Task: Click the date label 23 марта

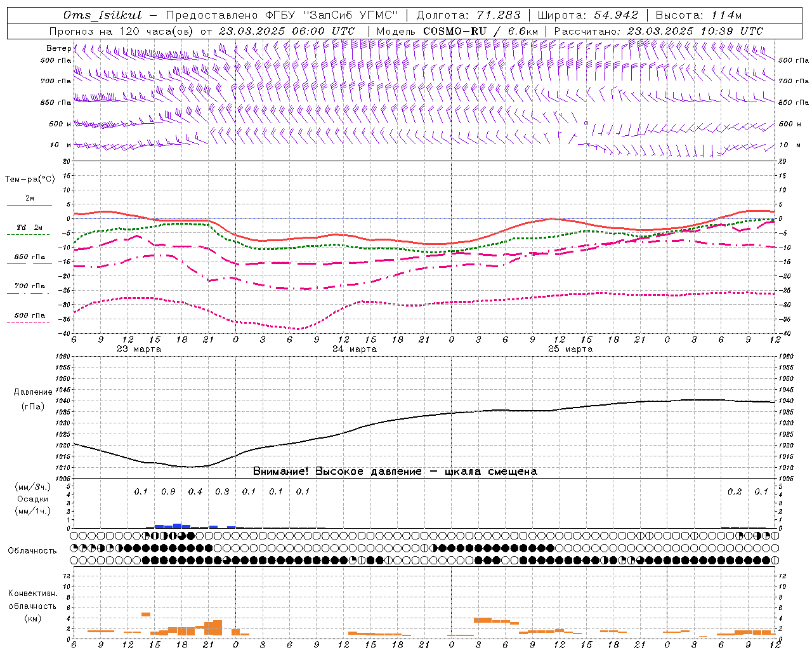Action: click(x=140, y=349)
